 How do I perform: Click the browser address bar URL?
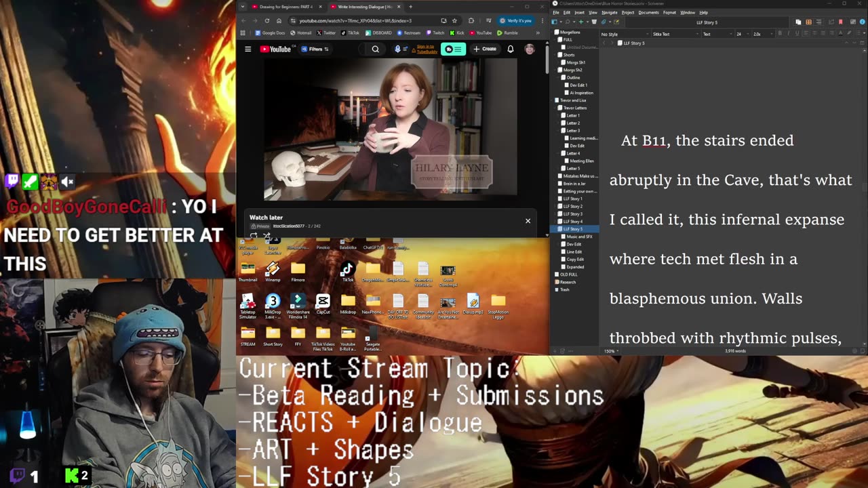tap(355, 20)
